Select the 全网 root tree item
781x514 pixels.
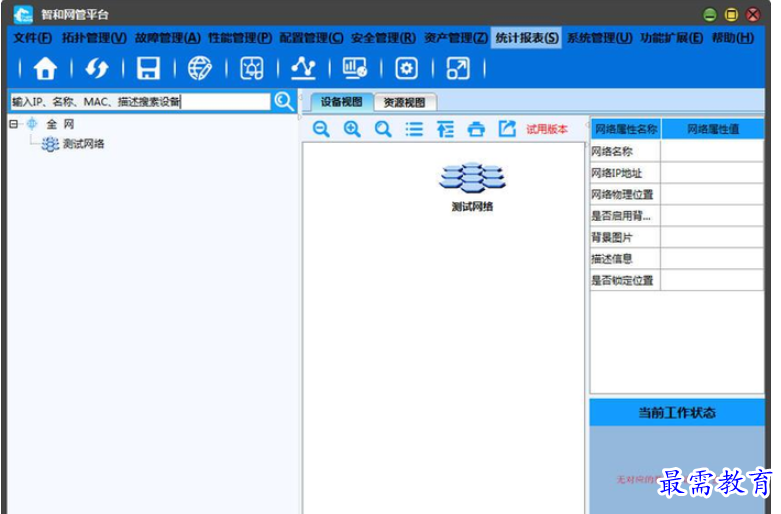pyautogui.click(x=60, y=124)
